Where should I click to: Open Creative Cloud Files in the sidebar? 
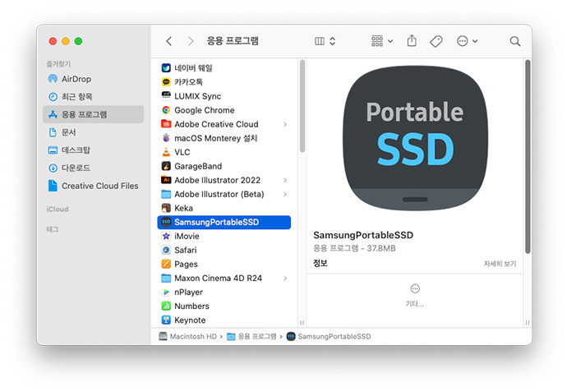[x=94, y=186]
